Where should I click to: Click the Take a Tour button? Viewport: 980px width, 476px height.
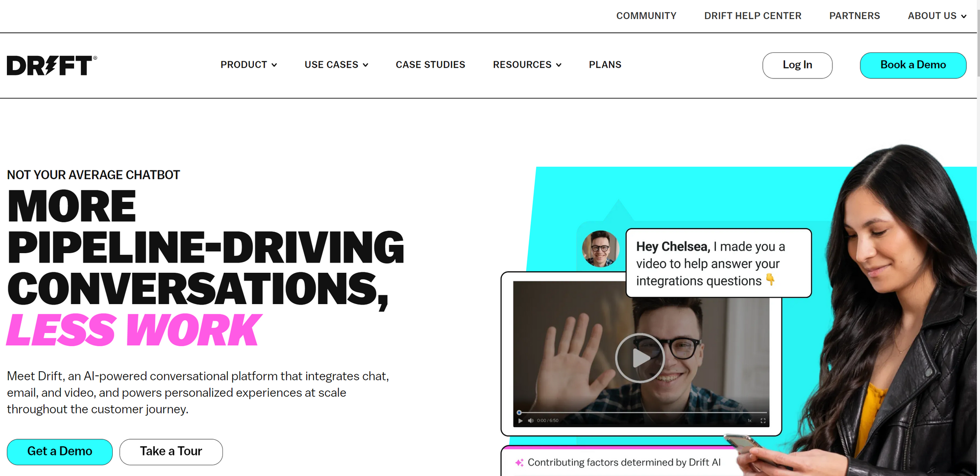point(171,452)
